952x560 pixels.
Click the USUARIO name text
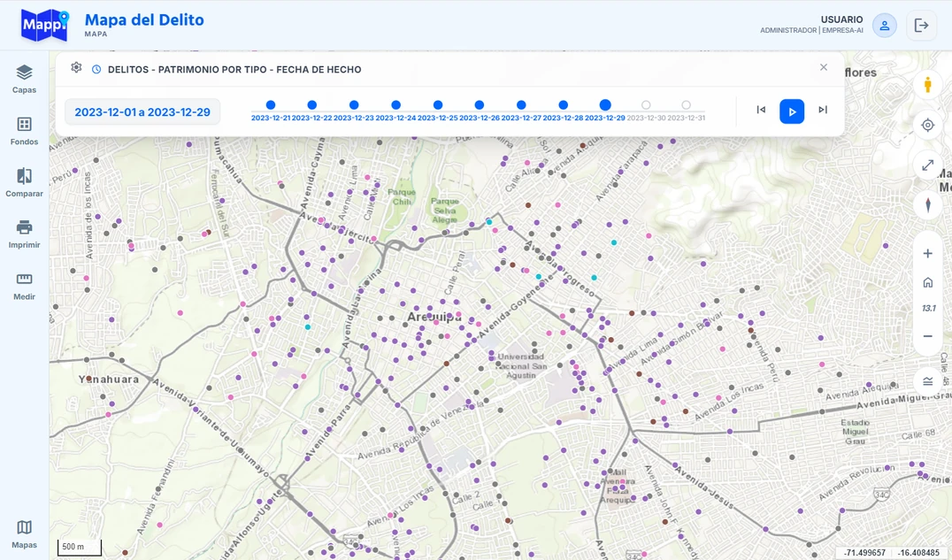(x=841, y=19)
